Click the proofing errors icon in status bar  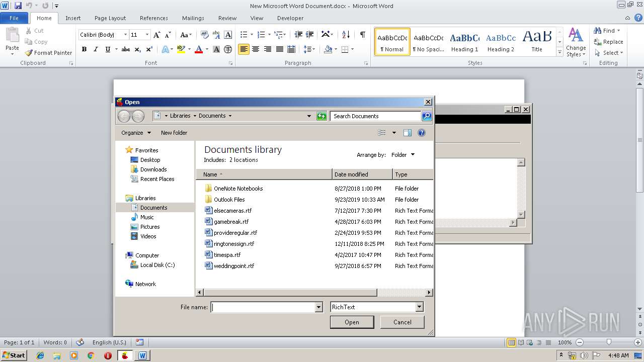(x=80, y=342)
